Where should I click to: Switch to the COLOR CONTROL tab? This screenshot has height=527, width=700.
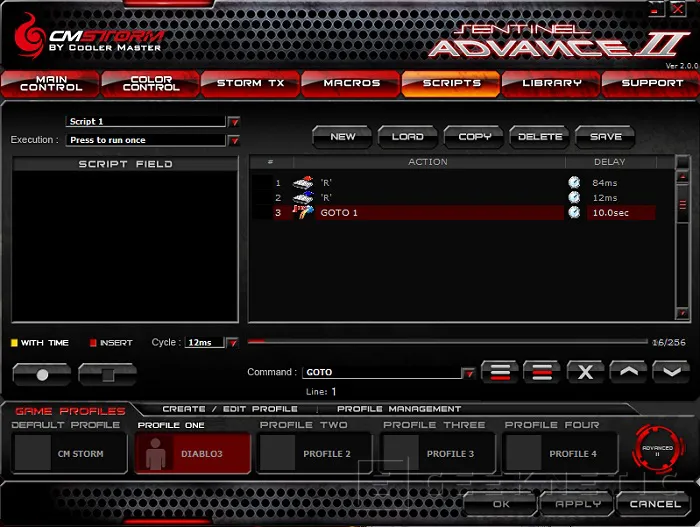tap(150, 84)
